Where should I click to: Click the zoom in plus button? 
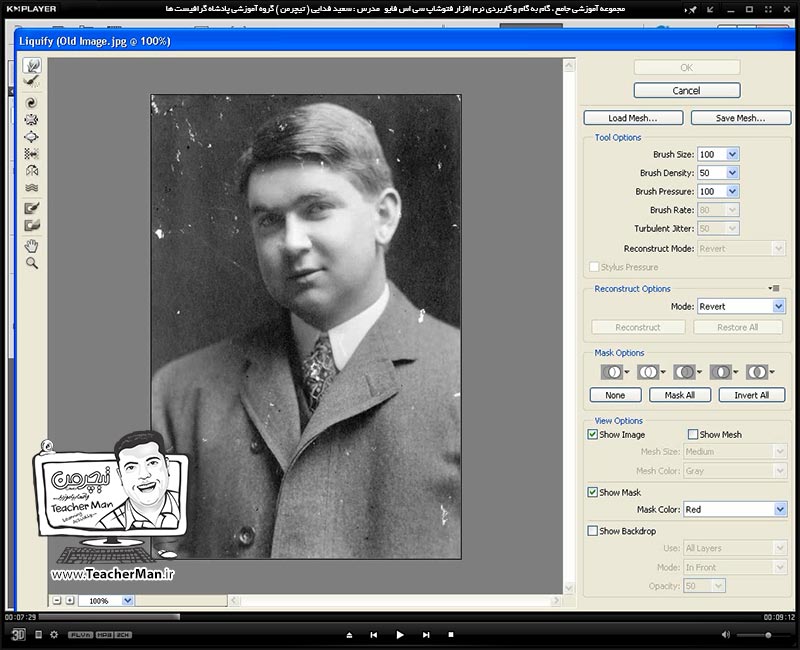pos(70,601)
